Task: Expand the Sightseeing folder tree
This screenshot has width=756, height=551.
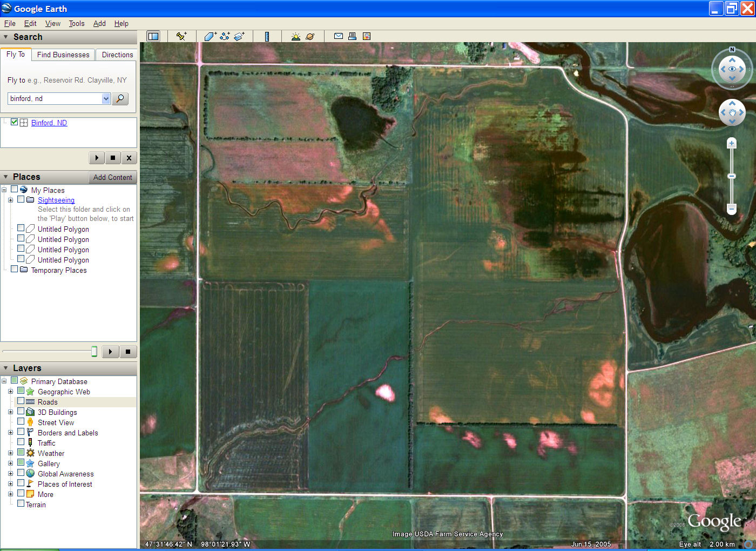Action: pyautogui.click(x=10, y=200)
